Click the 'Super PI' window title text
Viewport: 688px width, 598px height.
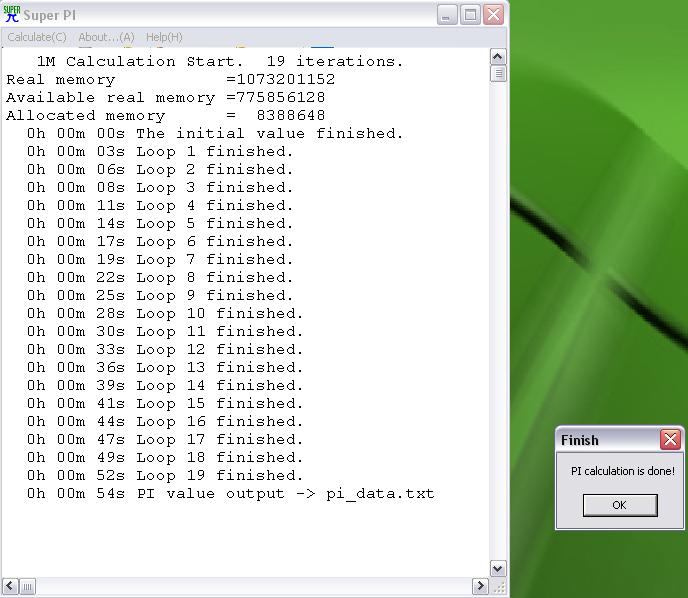coord(49,15)
